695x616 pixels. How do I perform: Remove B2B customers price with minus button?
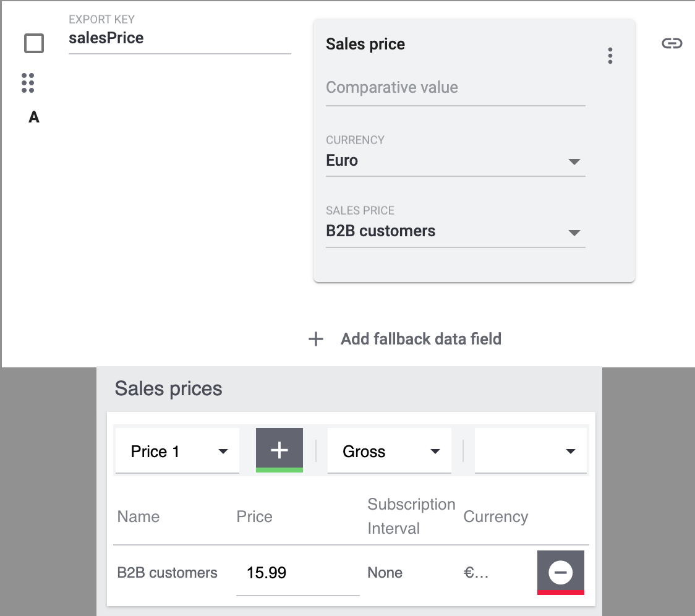click(560, 573)
